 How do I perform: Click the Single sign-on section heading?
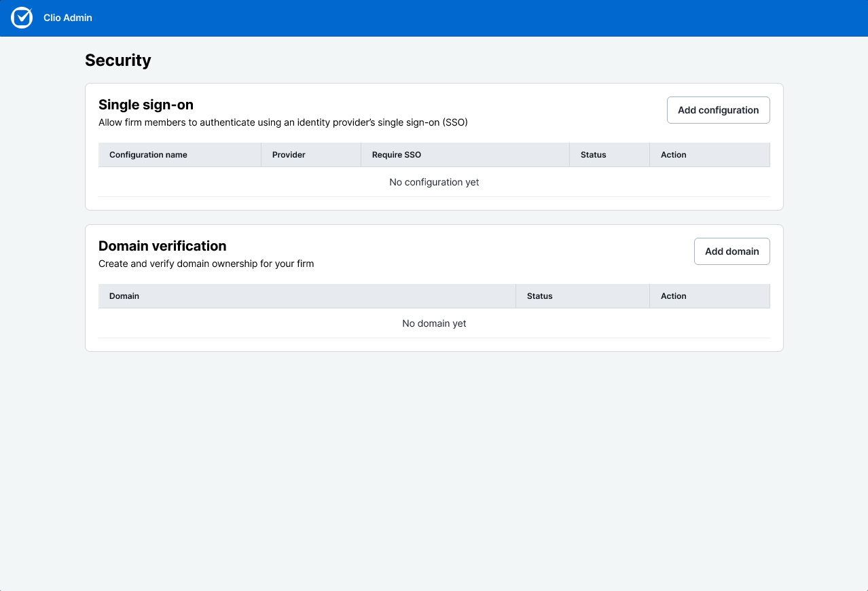(146, 105)
